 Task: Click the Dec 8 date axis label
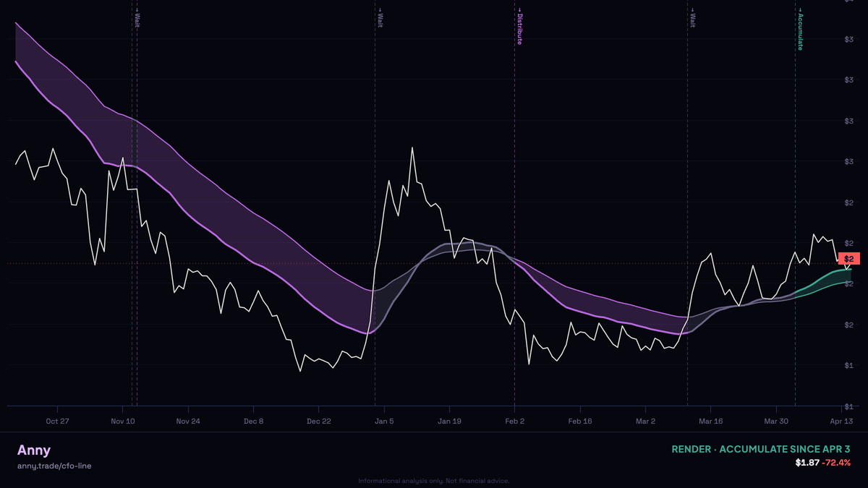[253, 421]
